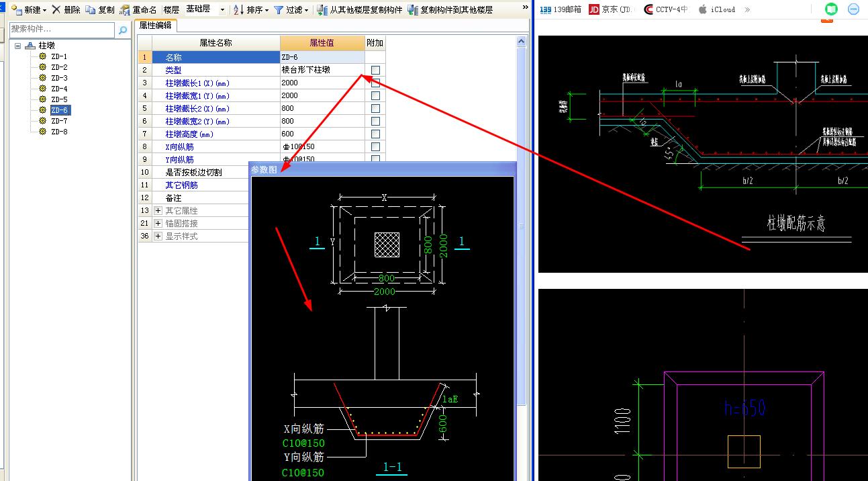Click 复制构件到其他楼层 icon

coord(413,9)
